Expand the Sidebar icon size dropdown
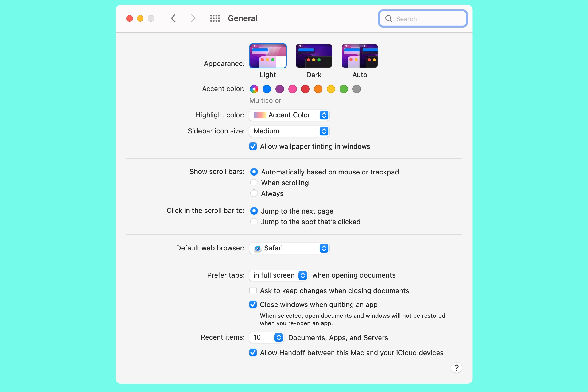The image size is (588, 392). [x=324, y=131]
